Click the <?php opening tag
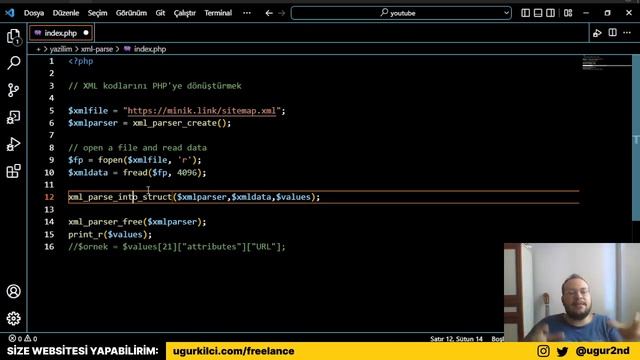640x360 pixels. tap(81, 61)
